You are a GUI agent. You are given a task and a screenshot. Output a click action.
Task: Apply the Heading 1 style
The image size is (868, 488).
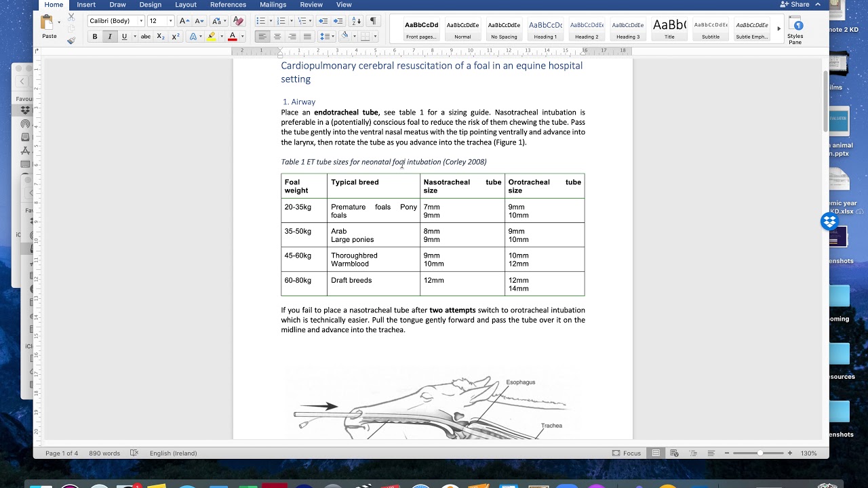coord(545,29)
